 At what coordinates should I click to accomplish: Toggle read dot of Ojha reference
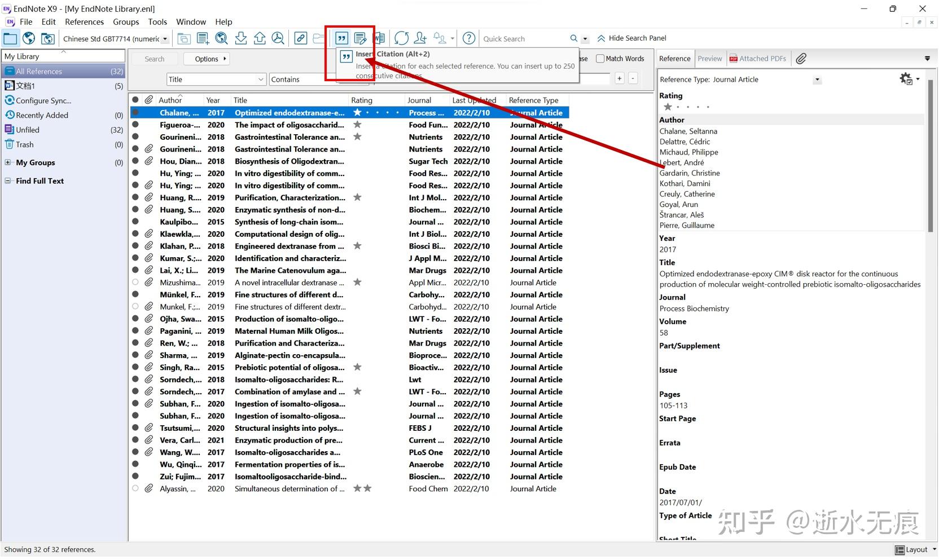[135, 319]
